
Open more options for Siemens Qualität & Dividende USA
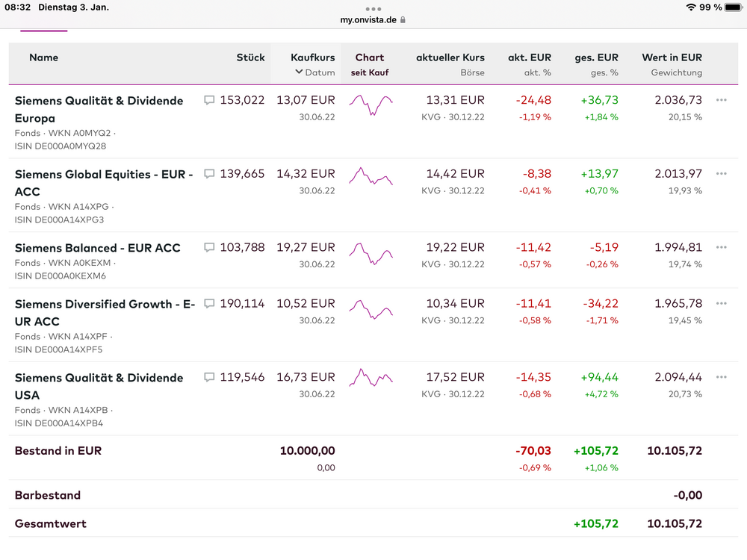[721, 377]
